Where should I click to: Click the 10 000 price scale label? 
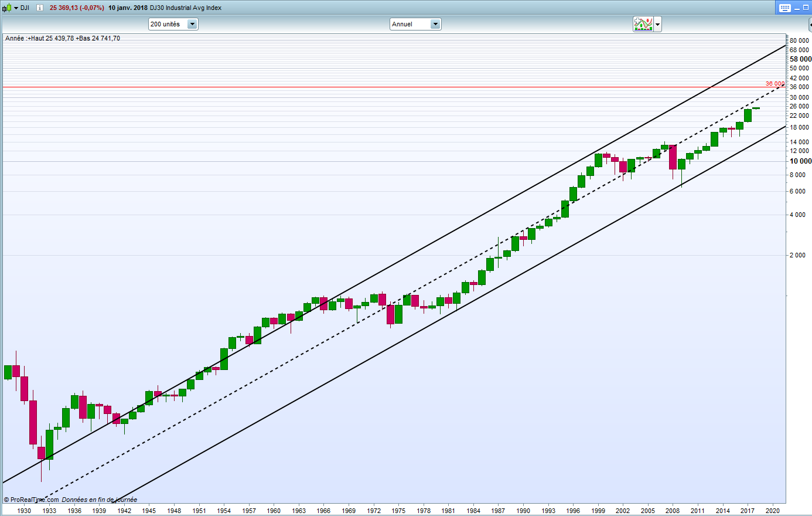[800, 161]
